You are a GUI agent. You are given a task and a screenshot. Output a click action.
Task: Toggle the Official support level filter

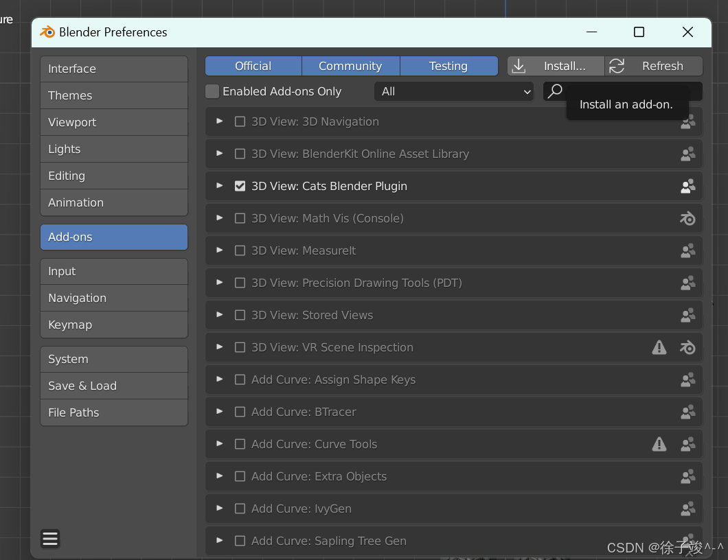253,66
